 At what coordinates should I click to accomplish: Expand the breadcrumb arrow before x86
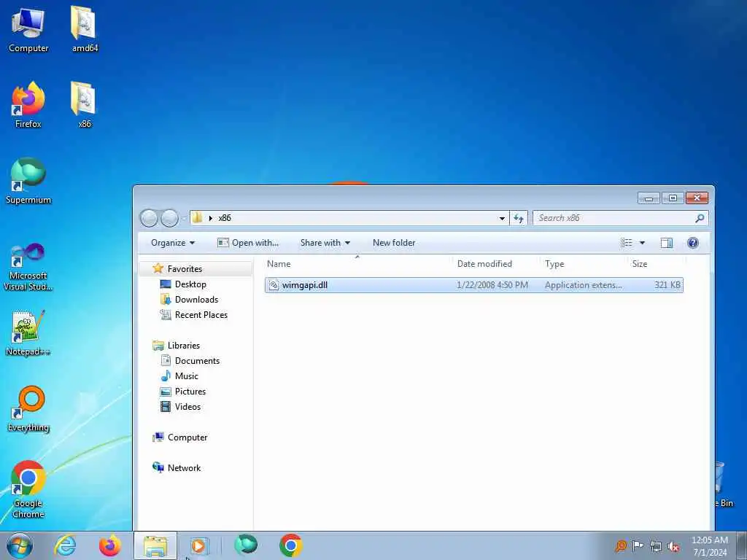coord(211,218)
